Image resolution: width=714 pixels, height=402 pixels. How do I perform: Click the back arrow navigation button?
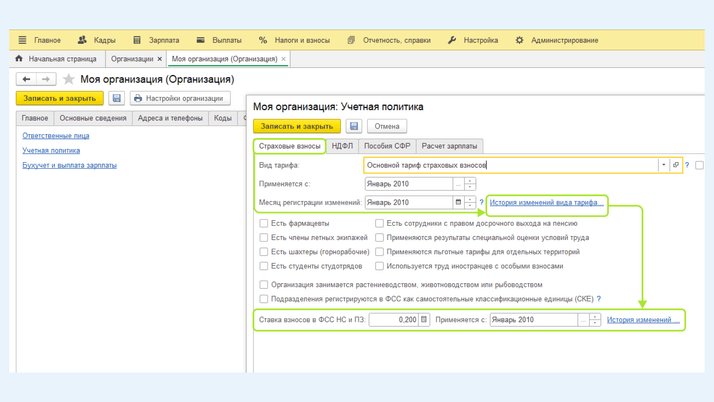coord(27,79)
